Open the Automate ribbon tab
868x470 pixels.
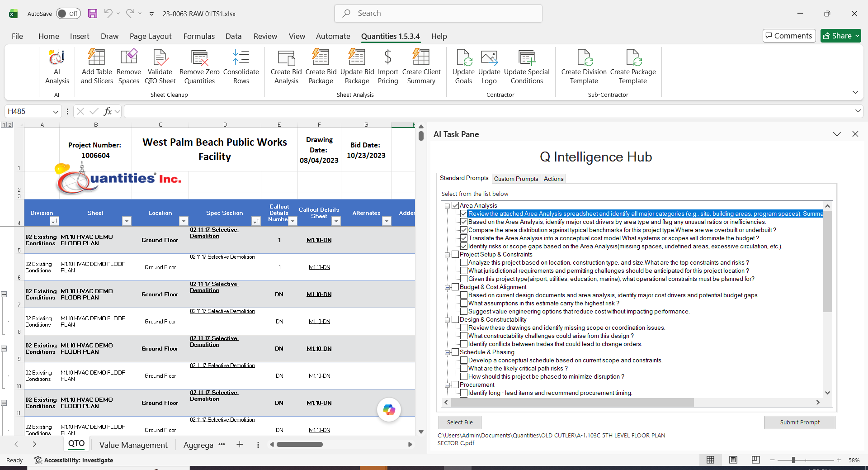pyautogui.click(x=333, y=36)
